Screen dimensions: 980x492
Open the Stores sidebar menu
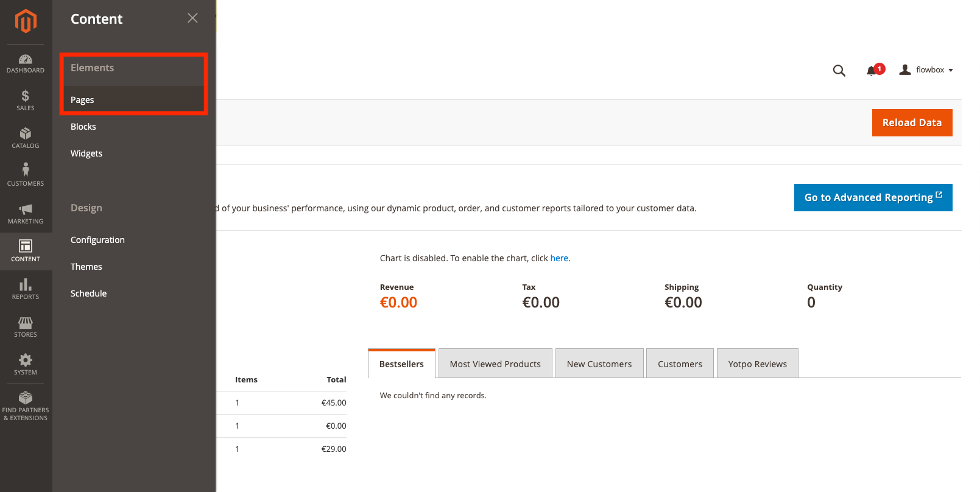[x=26, y=327]
